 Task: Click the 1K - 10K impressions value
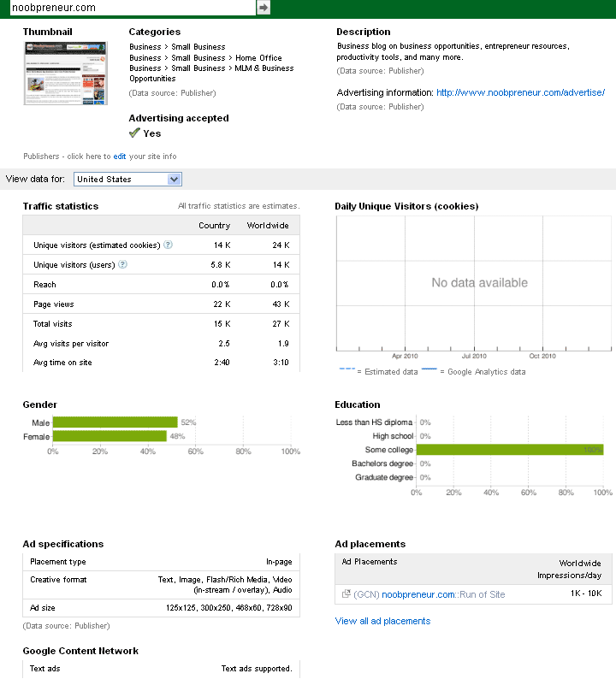586,593
